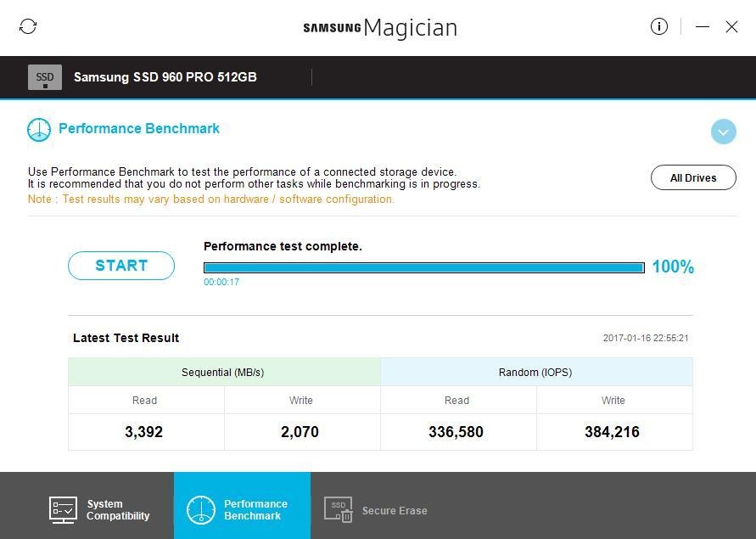Start the performance benchmark test

click(121, 266)
